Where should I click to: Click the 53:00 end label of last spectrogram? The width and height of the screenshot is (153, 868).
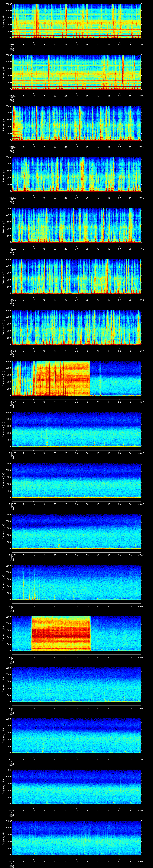[x=141, y=861]
